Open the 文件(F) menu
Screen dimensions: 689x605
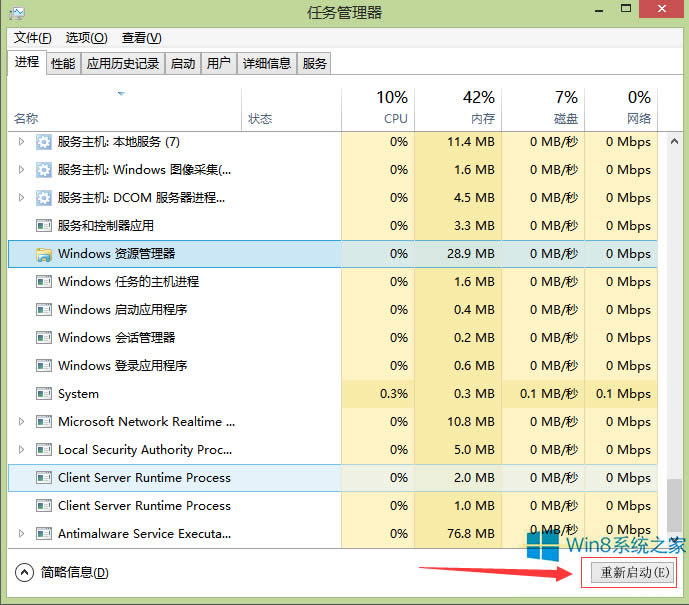(x=32, y=38)
